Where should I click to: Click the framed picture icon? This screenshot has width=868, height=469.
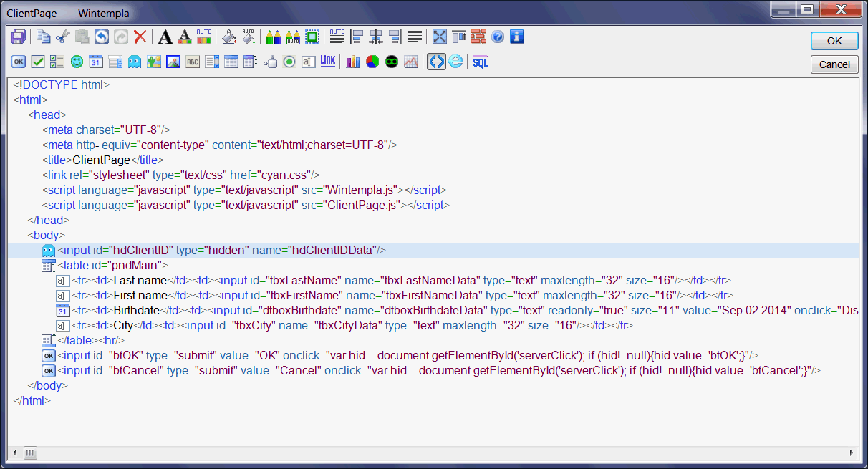pos(173,62)
